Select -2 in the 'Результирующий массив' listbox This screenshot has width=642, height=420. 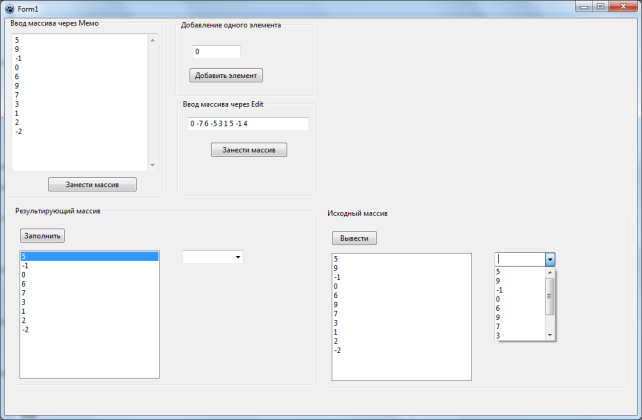click(89, 330)
